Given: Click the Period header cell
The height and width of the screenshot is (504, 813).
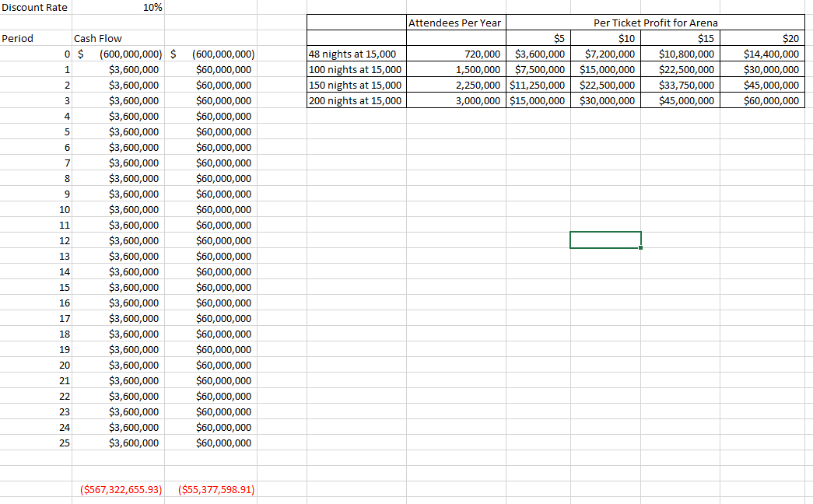Looking at the screenshot, I should 18,38.
